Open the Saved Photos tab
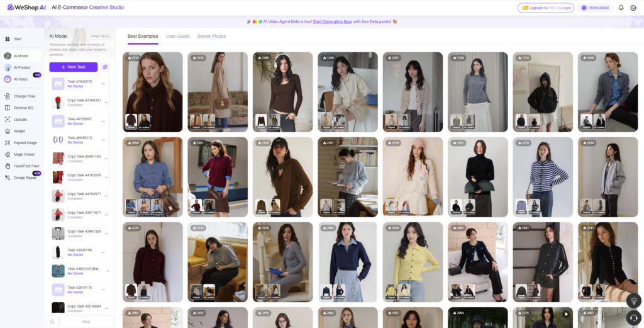This screenshot has height=328, width=644. pos(211,37)
